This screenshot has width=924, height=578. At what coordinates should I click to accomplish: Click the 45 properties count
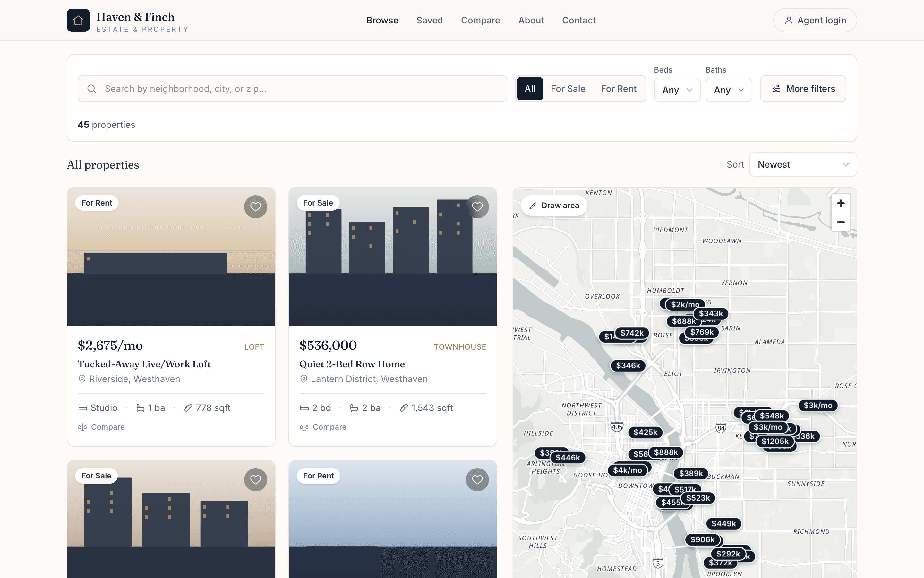[x=106, y=125]
